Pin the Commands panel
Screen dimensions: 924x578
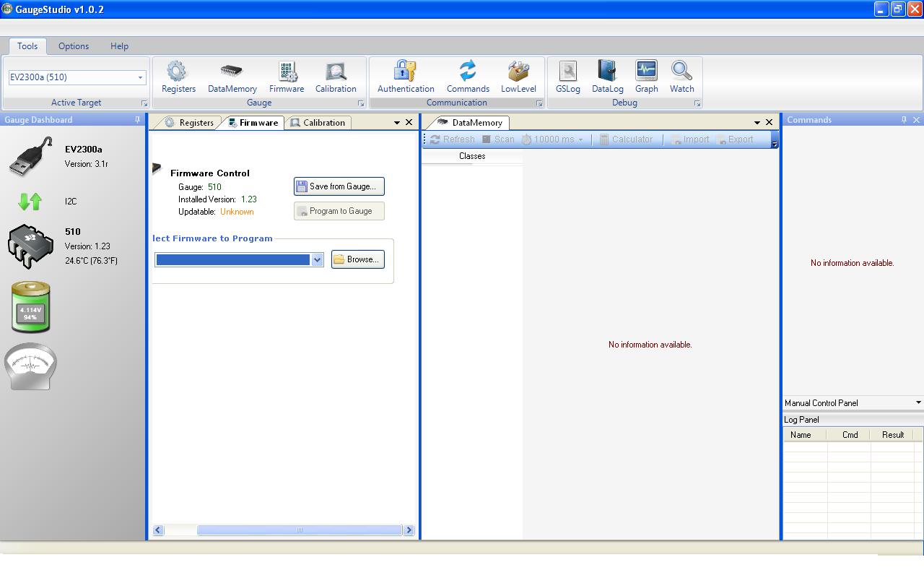tap(903, 120)
